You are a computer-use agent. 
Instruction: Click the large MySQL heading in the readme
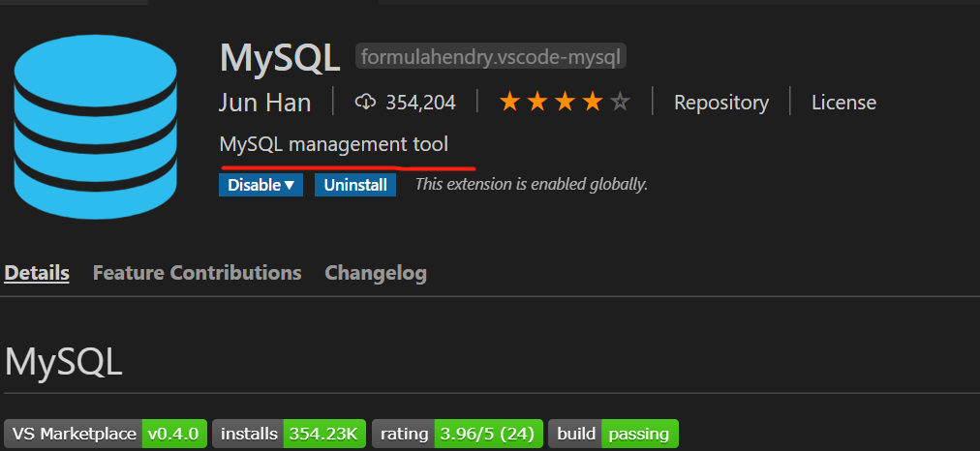tap(64, 362)
